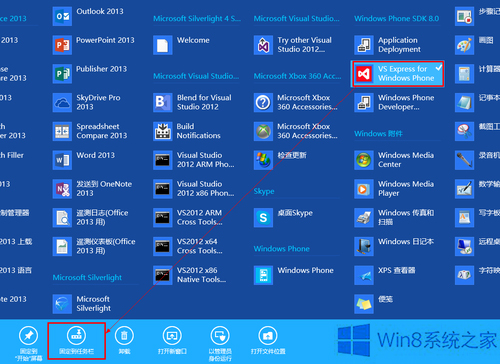
Task: Open VS2012 ARM Cross Tools prompt
Action: click(188, 217)
